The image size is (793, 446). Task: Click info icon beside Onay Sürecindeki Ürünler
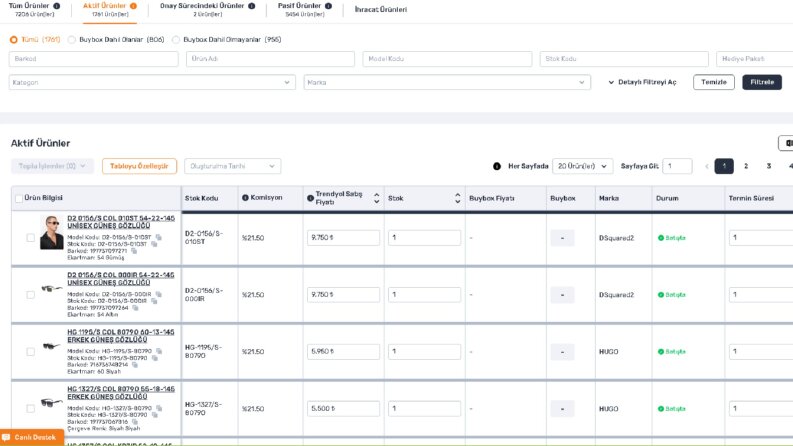point(251,6)
